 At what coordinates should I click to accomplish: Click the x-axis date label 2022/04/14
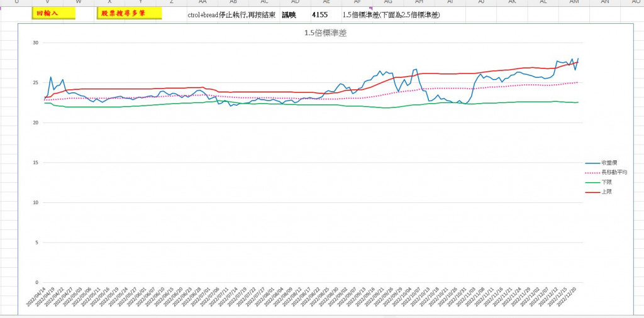point(36,297)
